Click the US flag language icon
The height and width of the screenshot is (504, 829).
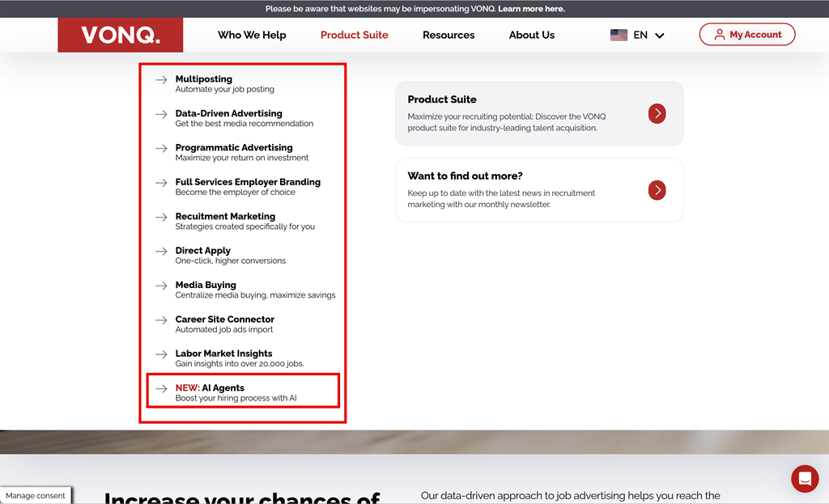coord(619,35)
